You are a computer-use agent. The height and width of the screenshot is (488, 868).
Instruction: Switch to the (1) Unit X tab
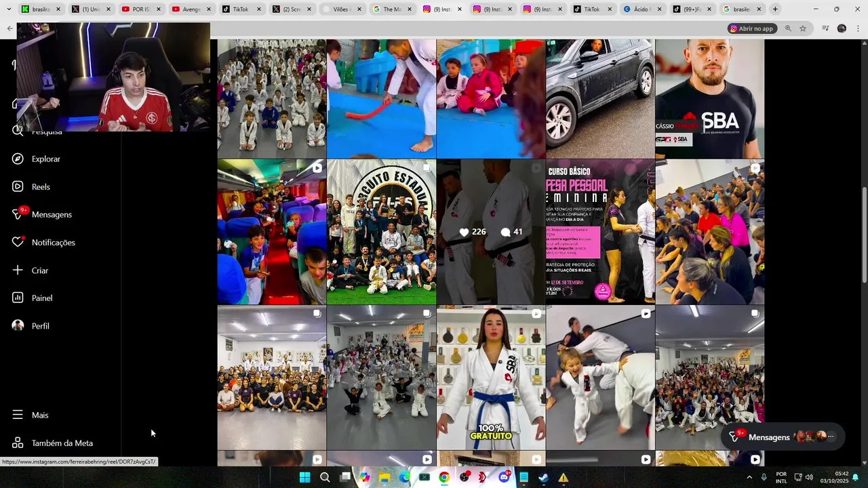tap(91, 9)
